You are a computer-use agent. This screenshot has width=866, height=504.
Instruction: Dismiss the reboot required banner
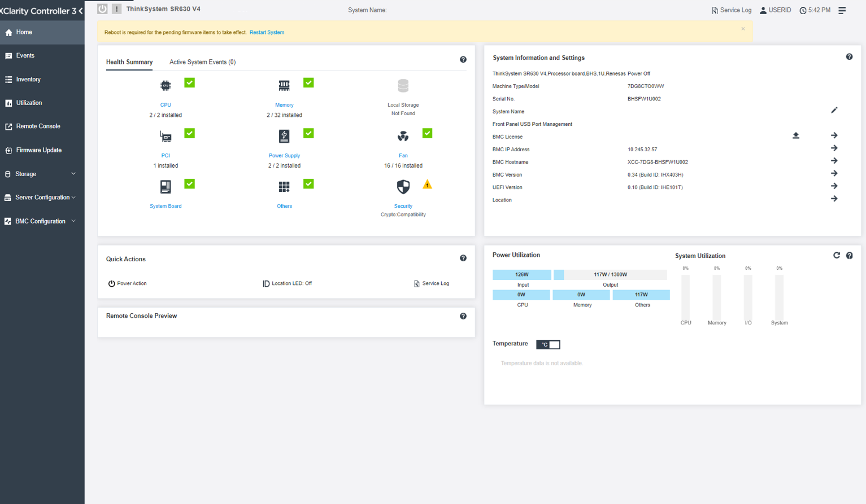point(743,29)
